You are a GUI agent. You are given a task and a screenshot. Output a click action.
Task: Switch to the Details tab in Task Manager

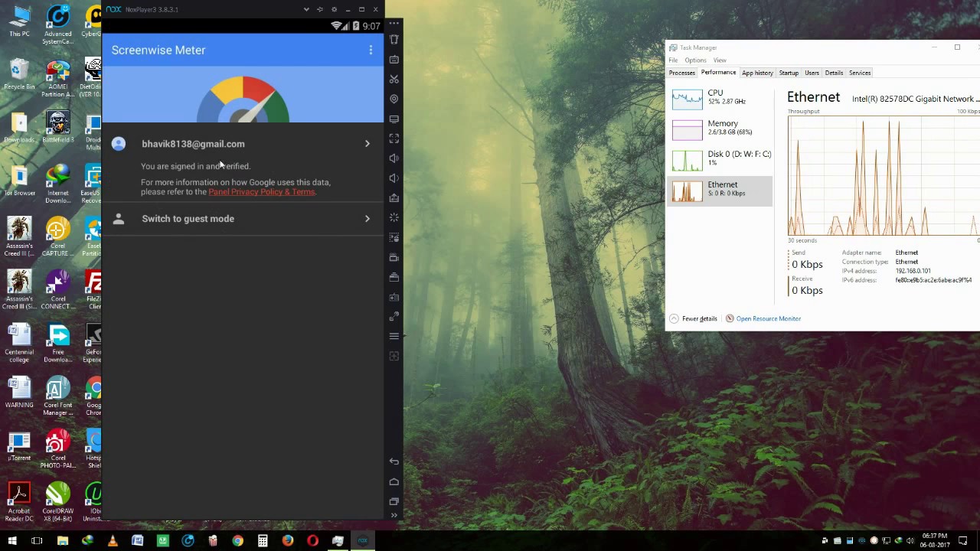(834, 73)
